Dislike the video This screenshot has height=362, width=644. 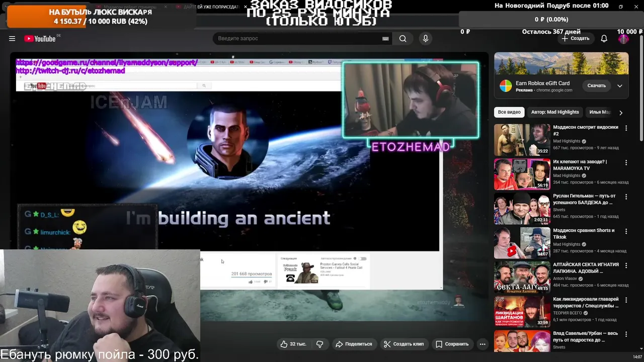point(319,344)
